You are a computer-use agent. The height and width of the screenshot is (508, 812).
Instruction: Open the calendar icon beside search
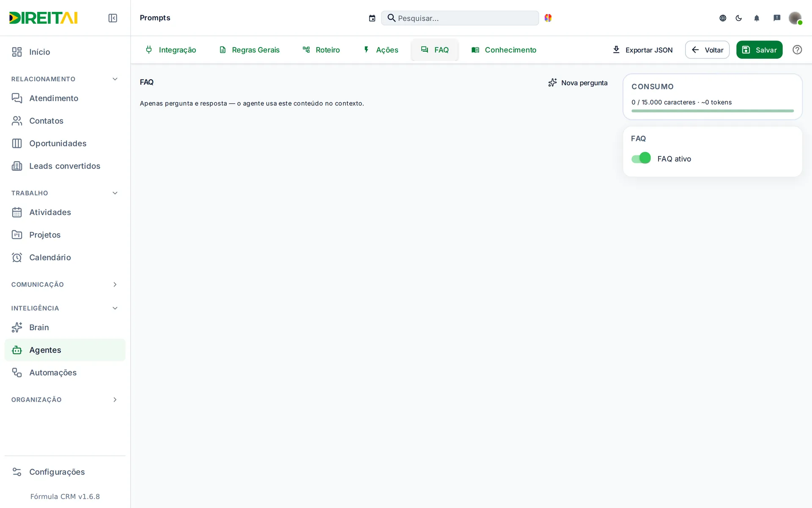point(372,18)
